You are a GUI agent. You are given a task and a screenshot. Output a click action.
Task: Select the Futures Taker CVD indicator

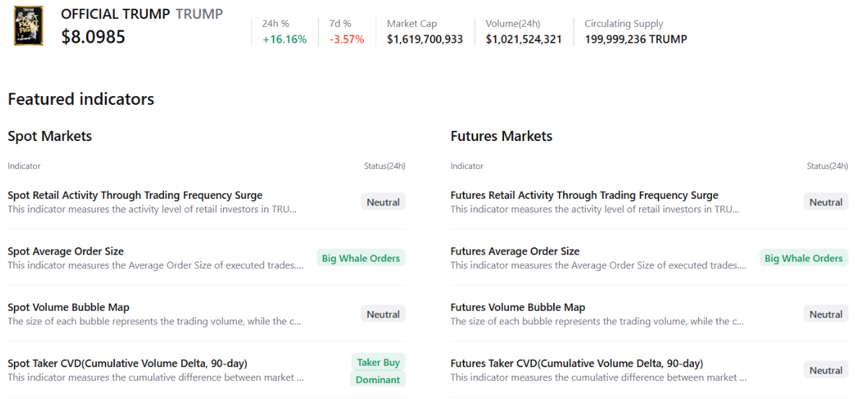click(x=576, y=364)
